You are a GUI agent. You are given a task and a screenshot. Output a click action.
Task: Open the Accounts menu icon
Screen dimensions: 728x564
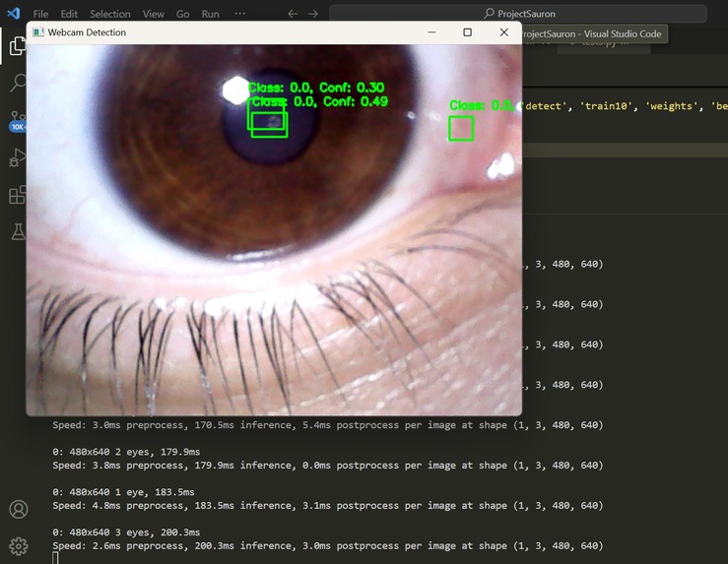tap(19, 509)
